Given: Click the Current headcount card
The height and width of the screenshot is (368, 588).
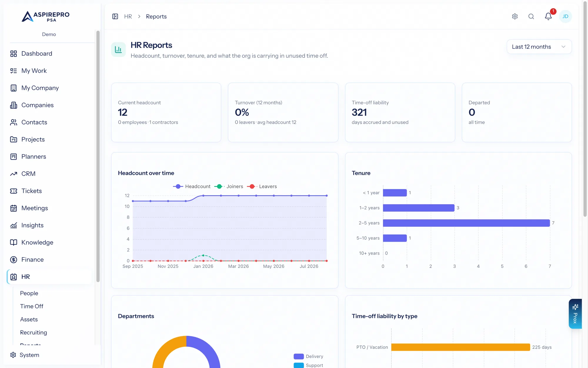Looking at the screenshot, I should [x=166, y=112].
